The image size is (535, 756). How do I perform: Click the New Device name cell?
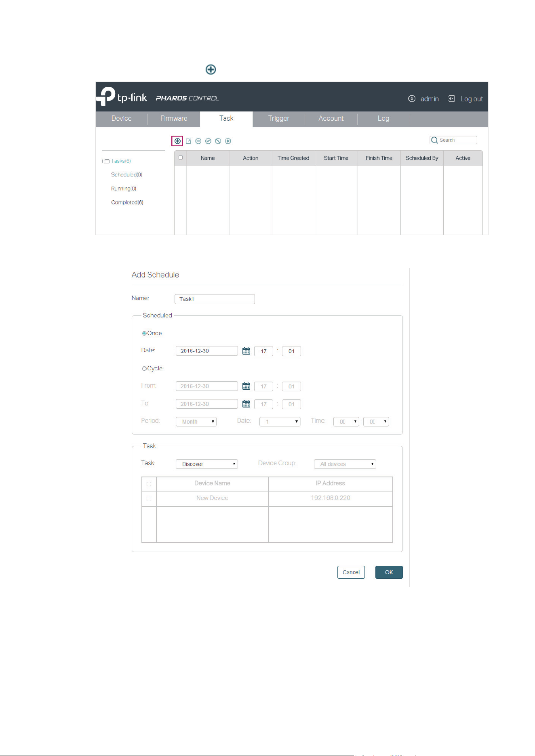click(x=213, y=498)
